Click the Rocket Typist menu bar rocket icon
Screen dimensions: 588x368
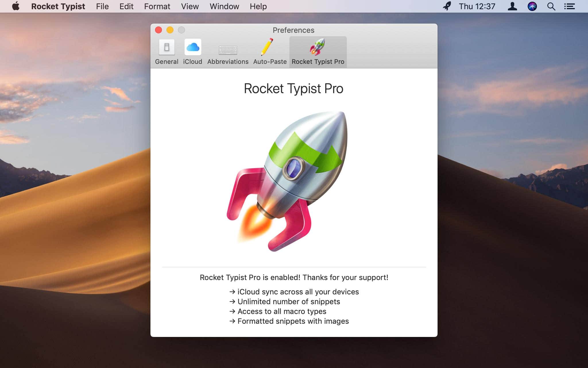coord(447,6)
